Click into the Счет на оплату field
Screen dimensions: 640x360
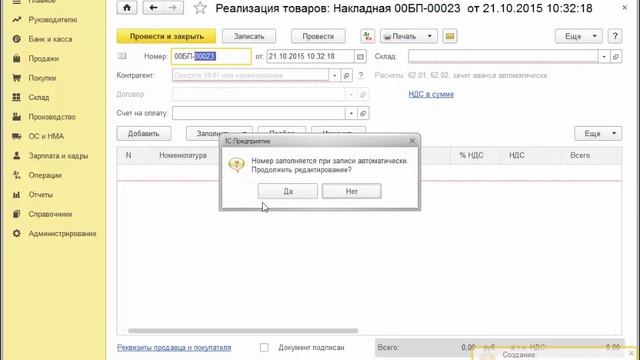(258, 113)
